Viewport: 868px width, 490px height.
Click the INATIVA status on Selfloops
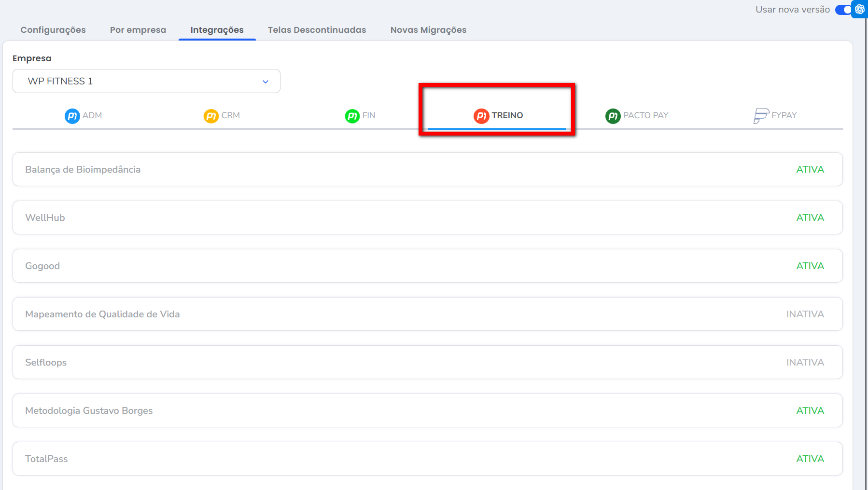(805, 362)
